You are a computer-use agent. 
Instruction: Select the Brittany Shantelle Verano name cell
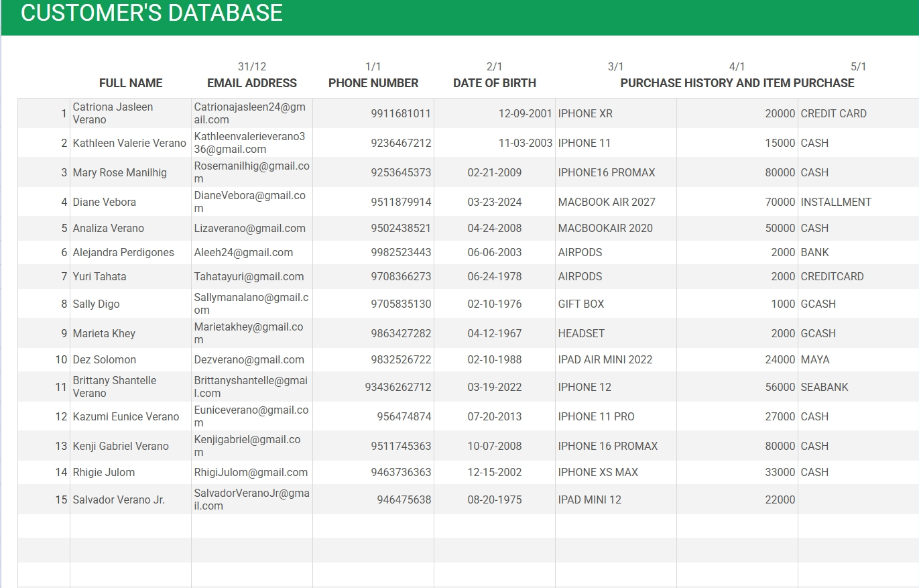(131, 387)
